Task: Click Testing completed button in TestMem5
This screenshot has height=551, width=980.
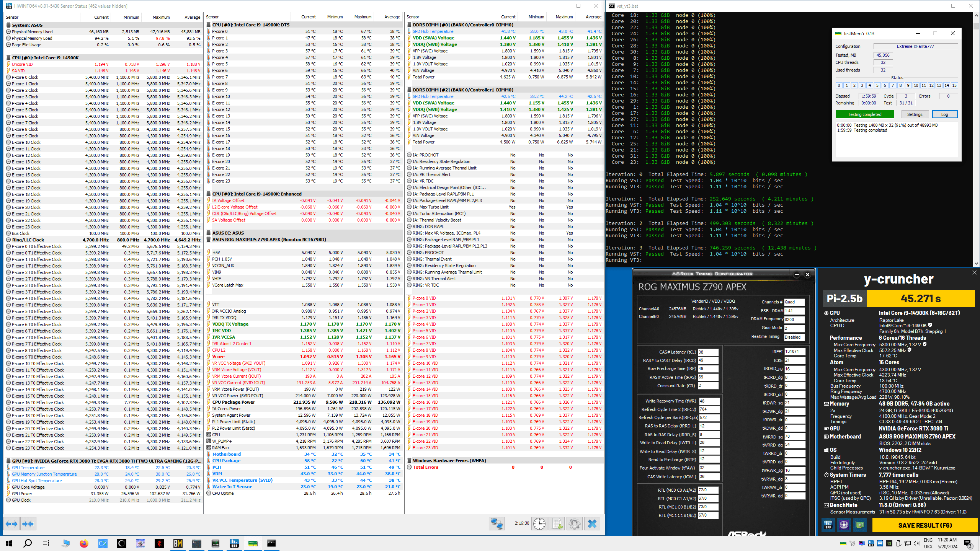Action: click(864, 114)
